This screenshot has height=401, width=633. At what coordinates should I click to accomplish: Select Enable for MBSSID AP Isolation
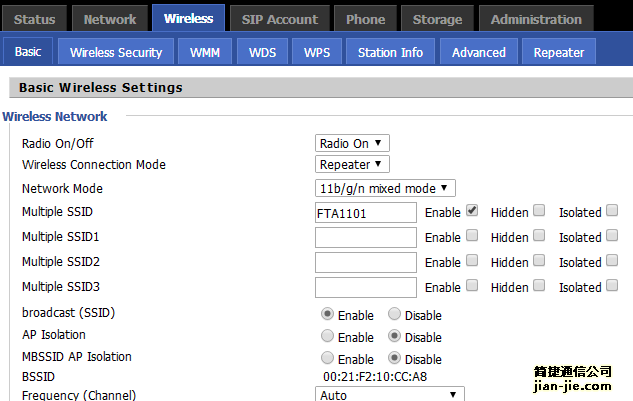pos(327,358)
